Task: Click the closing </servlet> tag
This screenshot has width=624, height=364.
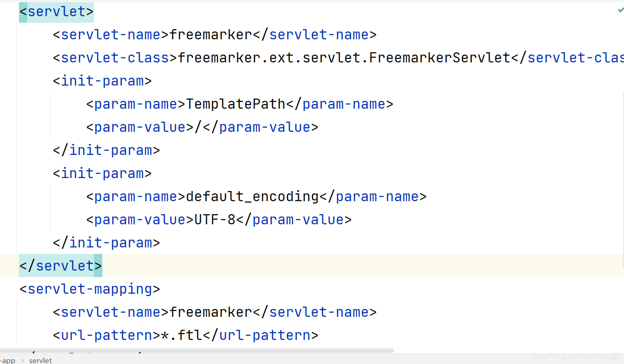Action: [x=61, y=266]
